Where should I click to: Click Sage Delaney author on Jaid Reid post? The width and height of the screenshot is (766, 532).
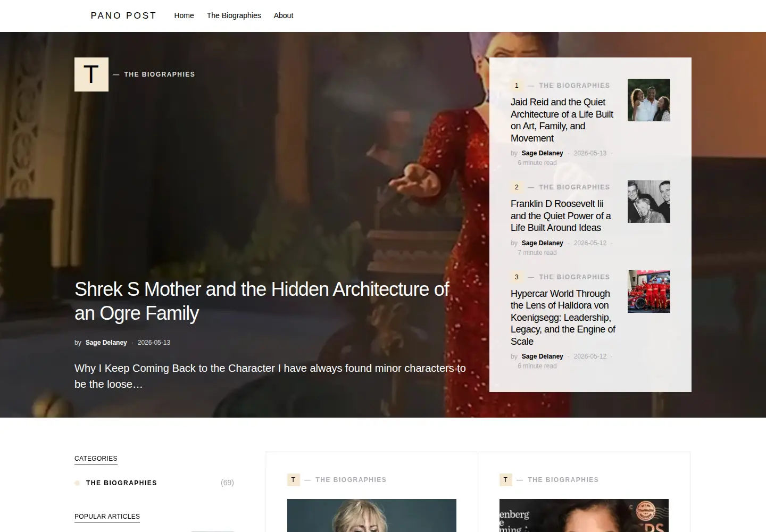542,153
